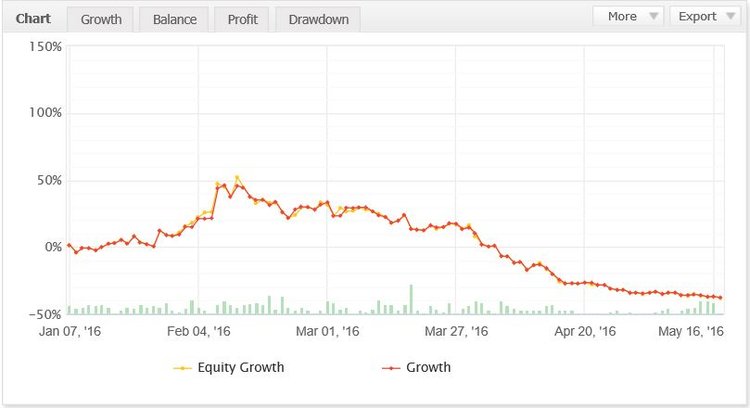Open the Profit tab
The width and height of the screenshot is (750, 408).
[x=241, y=19]
